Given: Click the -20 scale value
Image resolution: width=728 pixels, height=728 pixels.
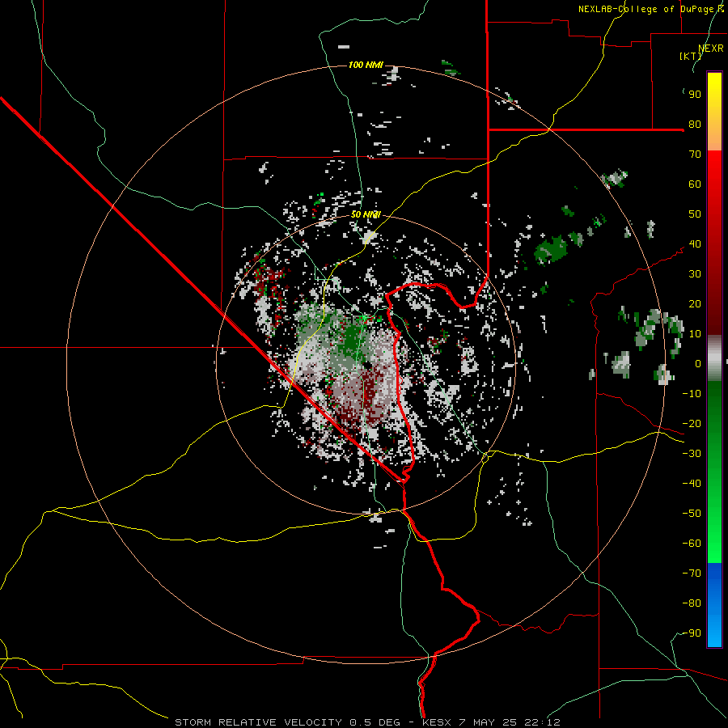Looking at the screenshot, I should tap(692, 424).
